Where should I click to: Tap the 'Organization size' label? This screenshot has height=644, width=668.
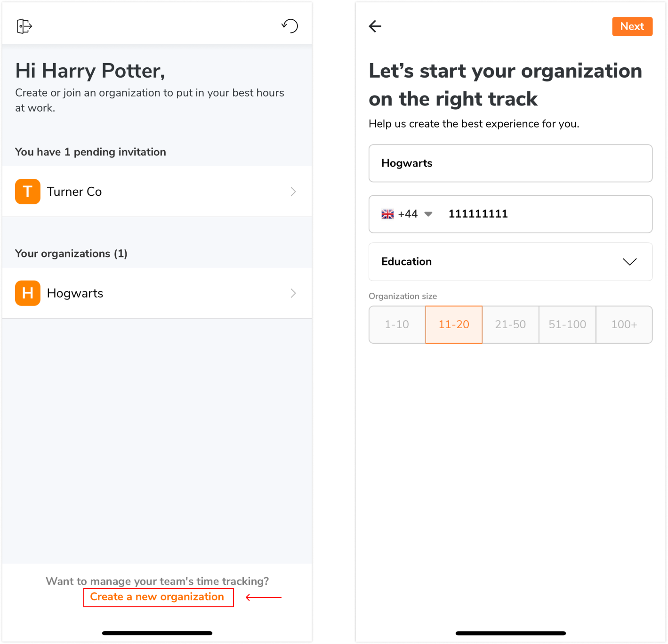(403, 296)
